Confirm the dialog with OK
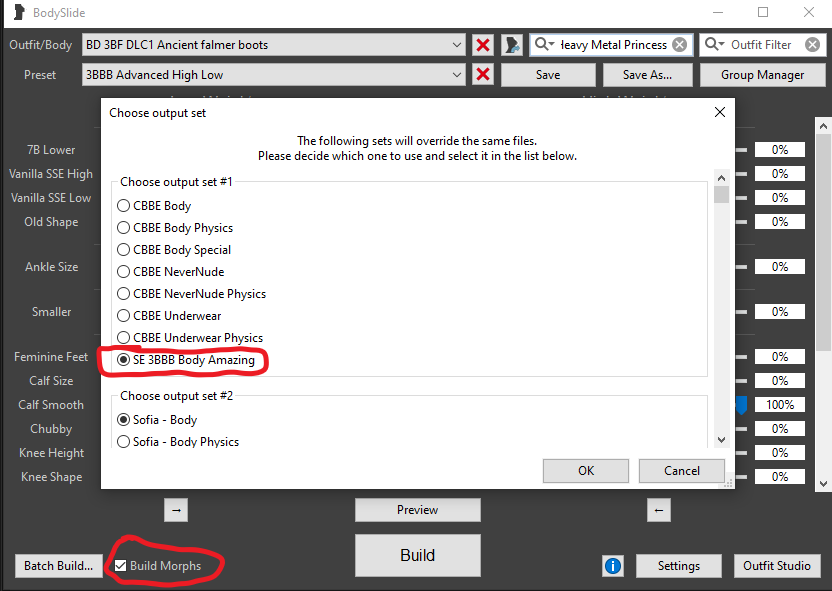The image size is (832, 591). 586,471
